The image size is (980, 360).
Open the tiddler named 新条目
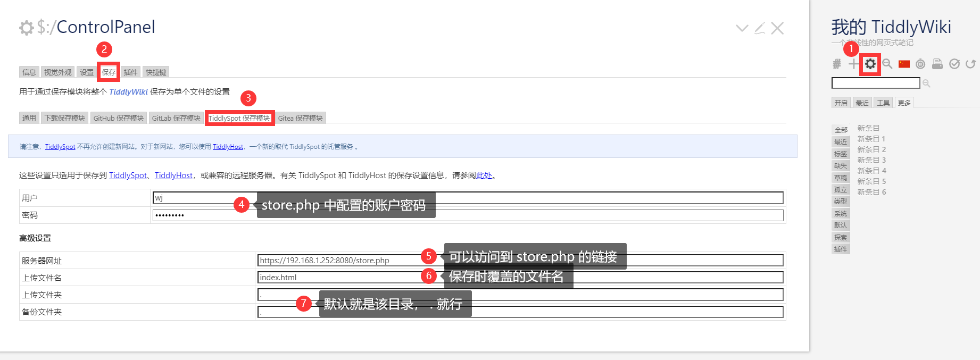click(x=868, y=128)
